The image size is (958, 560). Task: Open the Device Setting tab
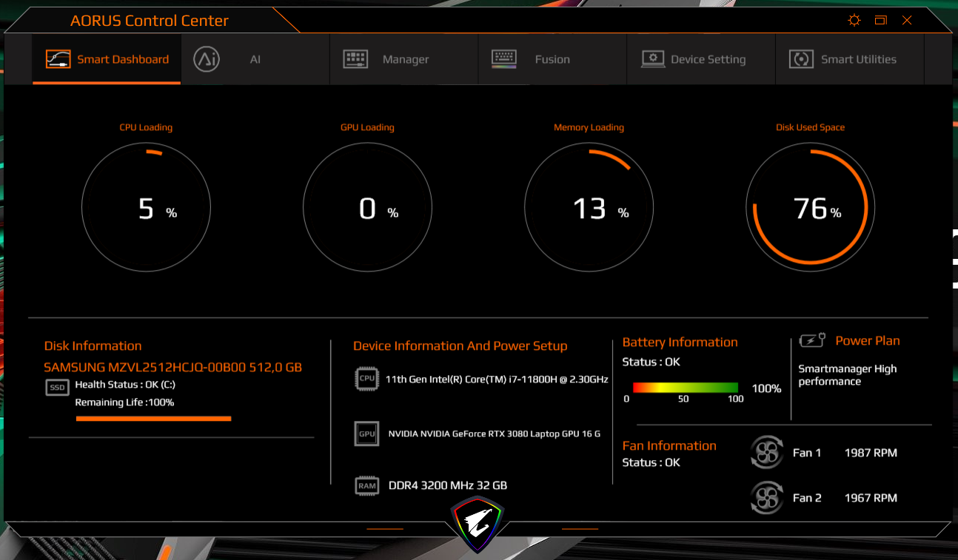(x=707, y=59)
